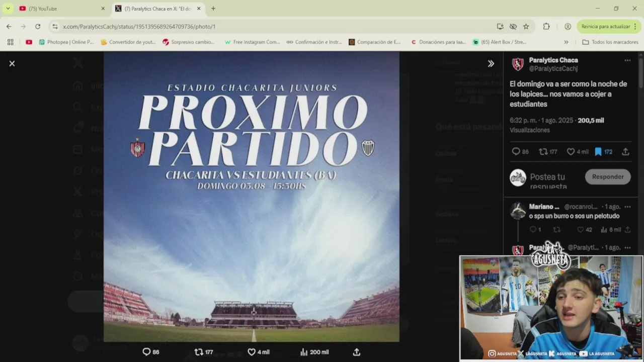
Task: Open the @ParalyticsCachj handle link
Action: coord(553,68)
